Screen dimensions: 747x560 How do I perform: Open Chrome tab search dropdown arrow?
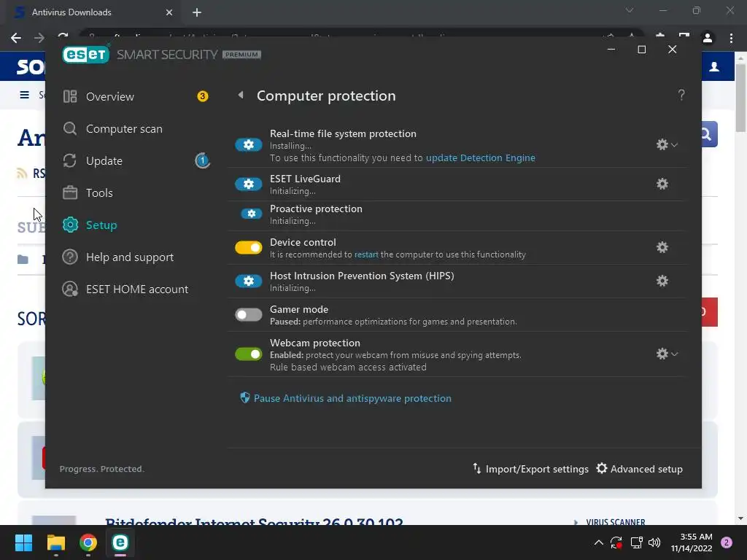point(630,10)
